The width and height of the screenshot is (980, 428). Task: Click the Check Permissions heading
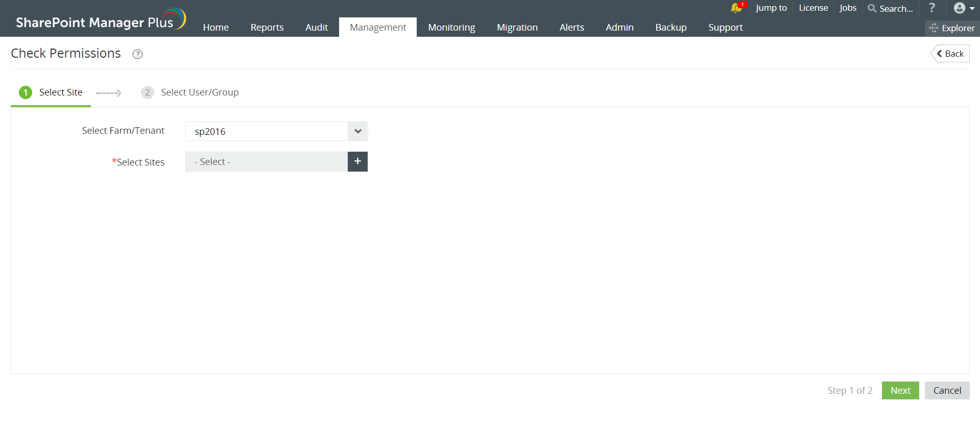(x=66, y=53)
